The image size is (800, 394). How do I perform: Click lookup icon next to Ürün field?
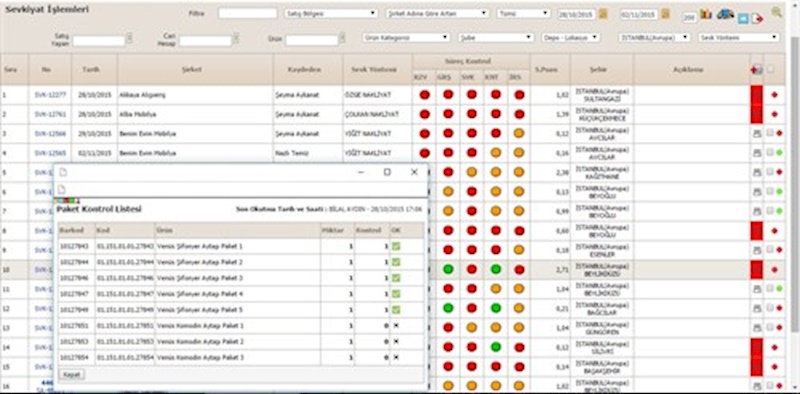[342, 38]
